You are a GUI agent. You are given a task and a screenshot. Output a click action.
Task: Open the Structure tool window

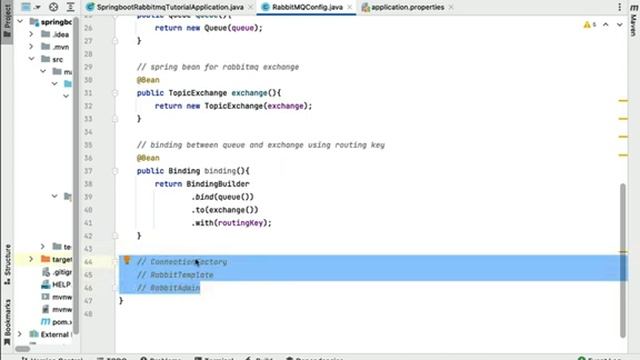click(7, 264)
